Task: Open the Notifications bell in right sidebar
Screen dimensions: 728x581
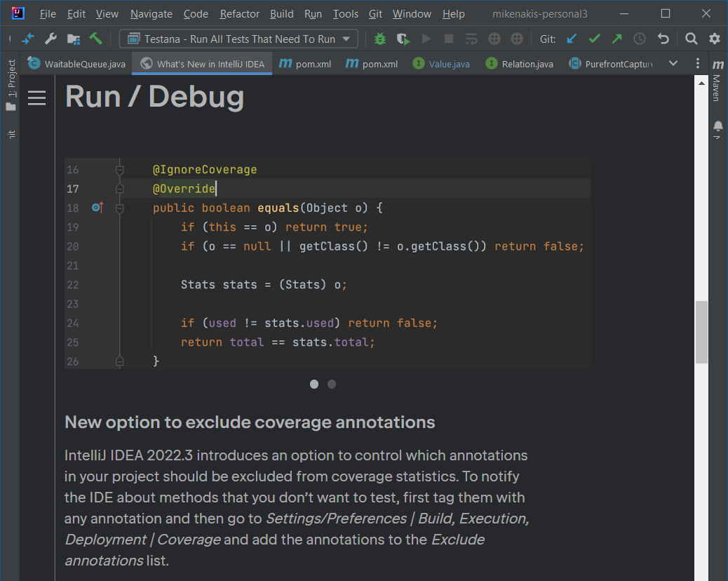Action: click(717, 126)
